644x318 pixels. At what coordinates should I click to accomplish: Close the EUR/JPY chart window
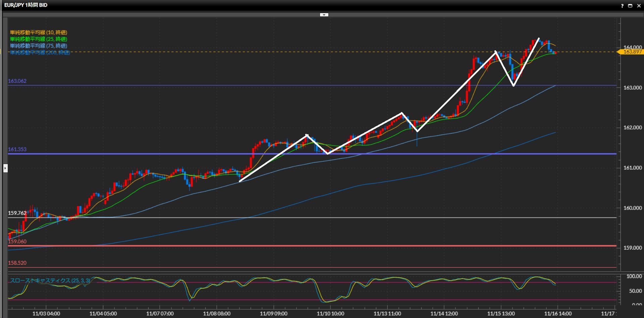tap(639, 6)
